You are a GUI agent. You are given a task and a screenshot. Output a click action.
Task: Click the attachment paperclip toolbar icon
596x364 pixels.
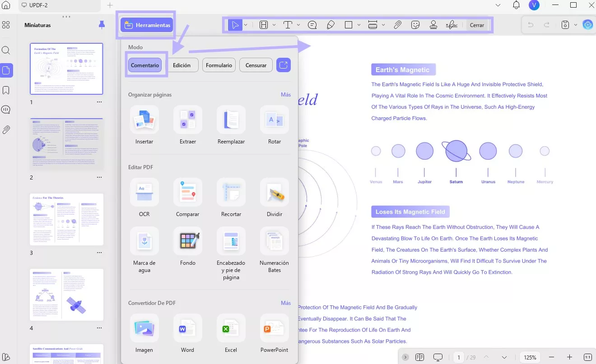click(x=397, y=25)
